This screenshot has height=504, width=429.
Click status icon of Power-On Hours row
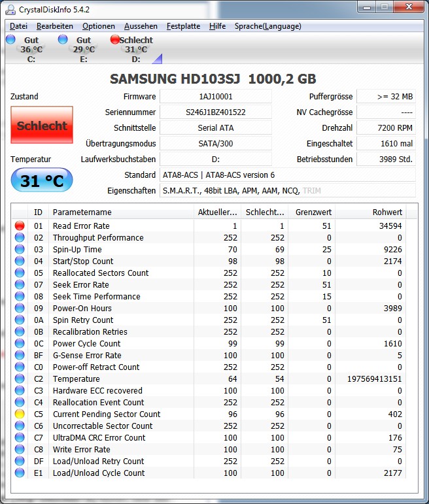coord(20,308)
